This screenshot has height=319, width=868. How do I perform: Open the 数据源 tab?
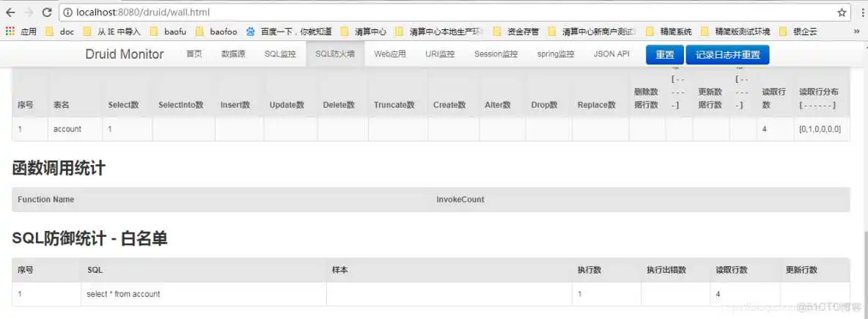coord(233,54)
